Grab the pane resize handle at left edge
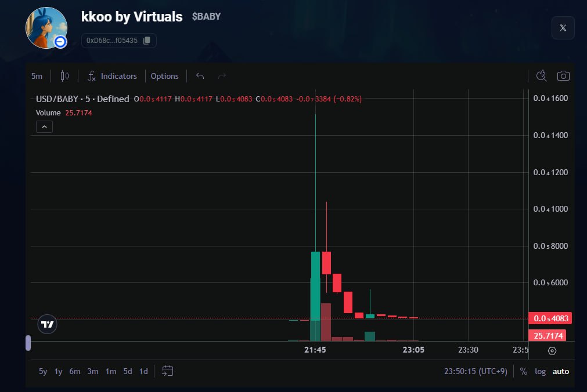The width and height of the screenshot is (587, 392). pos(28,343)
